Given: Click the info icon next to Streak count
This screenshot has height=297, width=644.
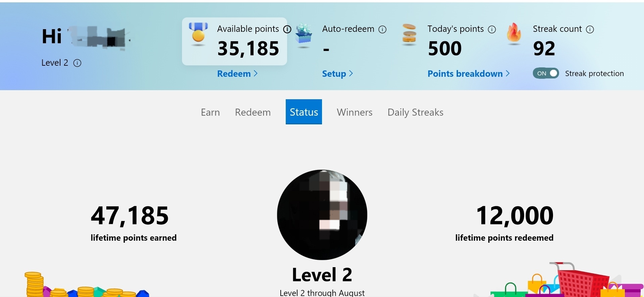Looking at the screenshot, I should coord(590,29).
